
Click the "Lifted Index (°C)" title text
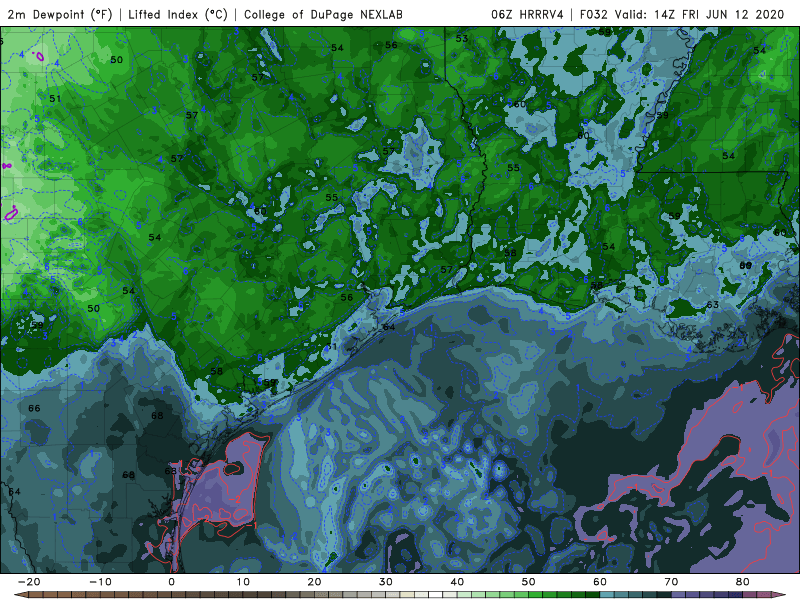(x=178, y=14)
